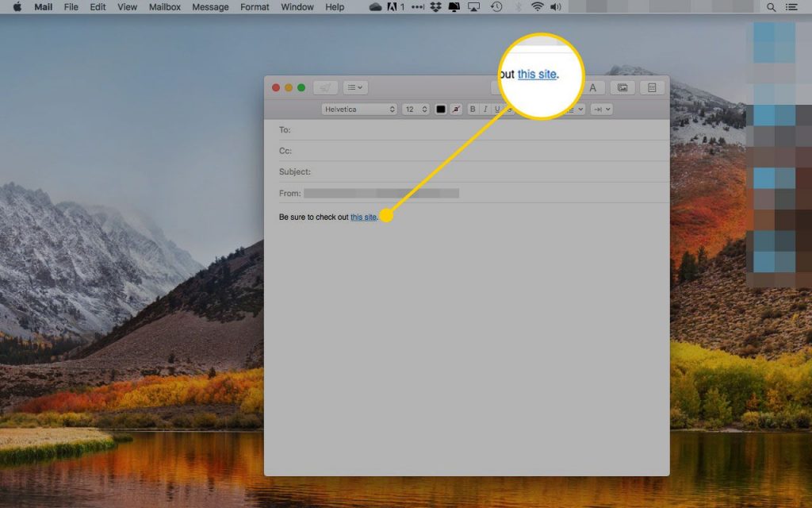Toggle underline formatting
The image size is (812, 508).
(497, 110)
